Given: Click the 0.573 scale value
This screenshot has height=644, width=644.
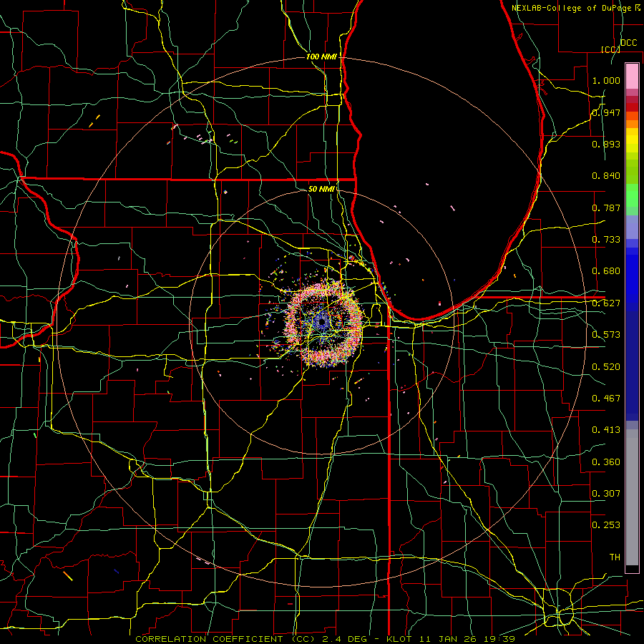Looking at the screenshot, I should [606, 335].
